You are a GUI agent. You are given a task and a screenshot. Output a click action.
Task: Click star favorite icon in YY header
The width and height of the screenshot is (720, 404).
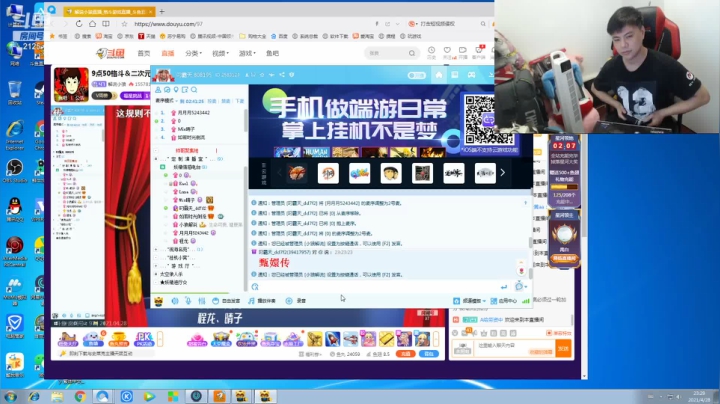pos(262,75)
